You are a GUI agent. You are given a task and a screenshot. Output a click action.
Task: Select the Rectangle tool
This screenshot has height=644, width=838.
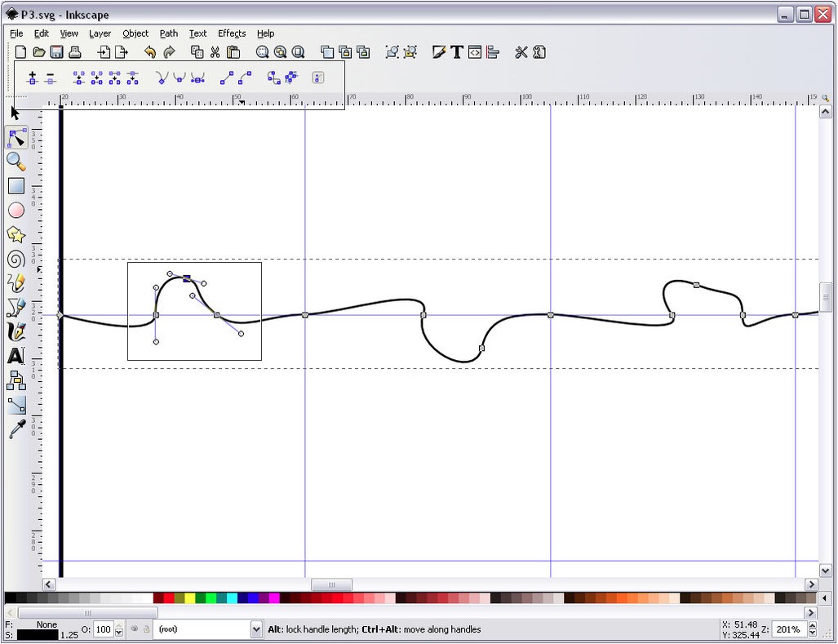click(16, 186)
